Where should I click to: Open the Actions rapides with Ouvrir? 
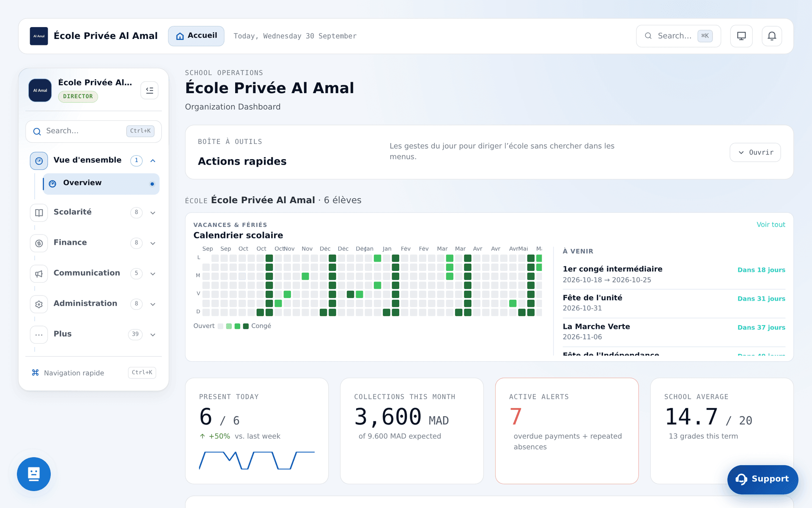(755, 152)
